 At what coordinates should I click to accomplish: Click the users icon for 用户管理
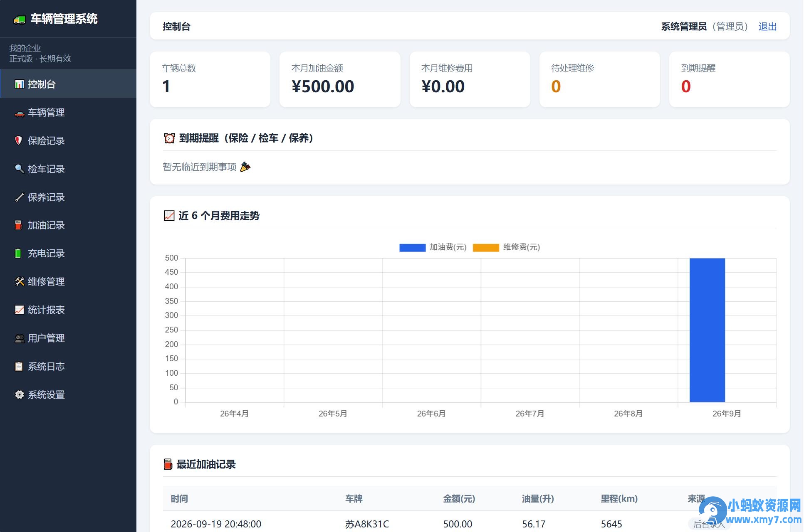point(20,338)
